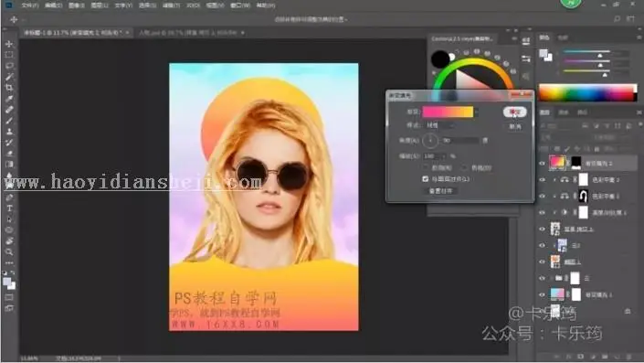The image size is (644, 363).
Task: Open the gradient style dropdown
Action: tap(440, 125)
